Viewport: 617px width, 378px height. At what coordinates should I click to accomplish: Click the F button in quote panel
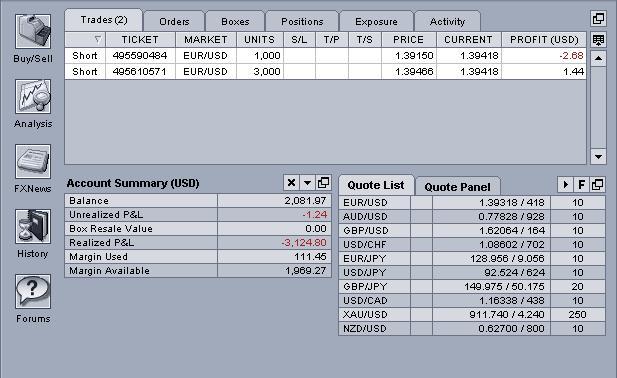pos(581,184)
